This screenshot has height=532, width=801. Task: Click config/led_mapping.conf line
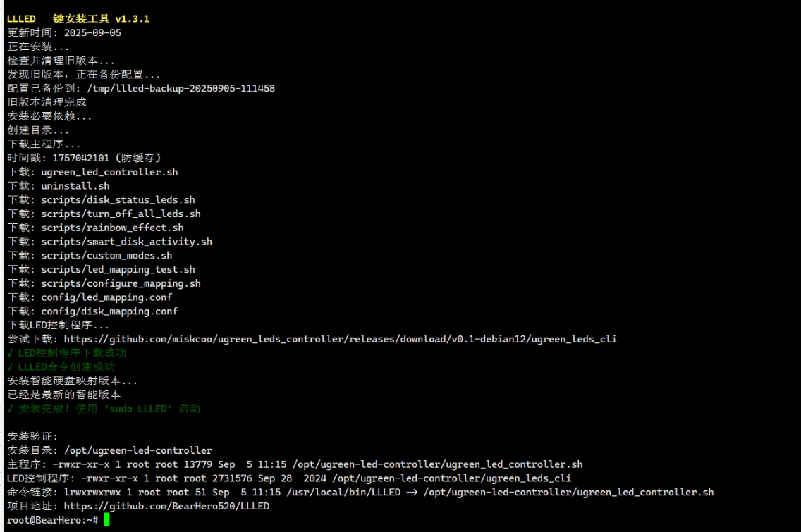(x=90, y=297)
